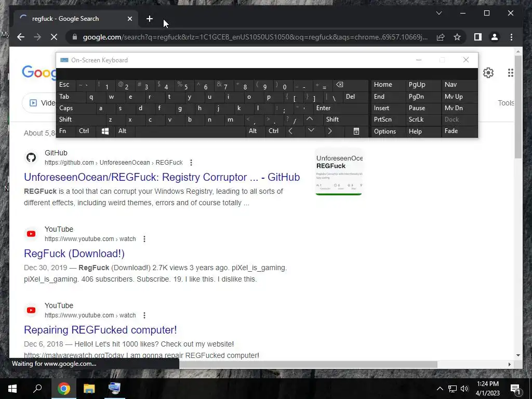Click the On-Screen Keyboard taskbar icon

[x=114, y=389]
